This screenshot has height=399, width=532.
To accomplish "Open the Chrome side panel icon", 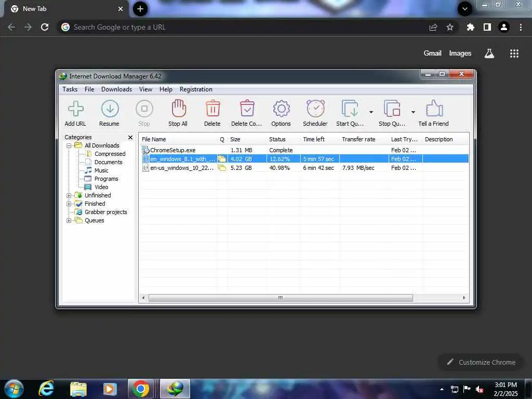I will click(x=487, y=27).
